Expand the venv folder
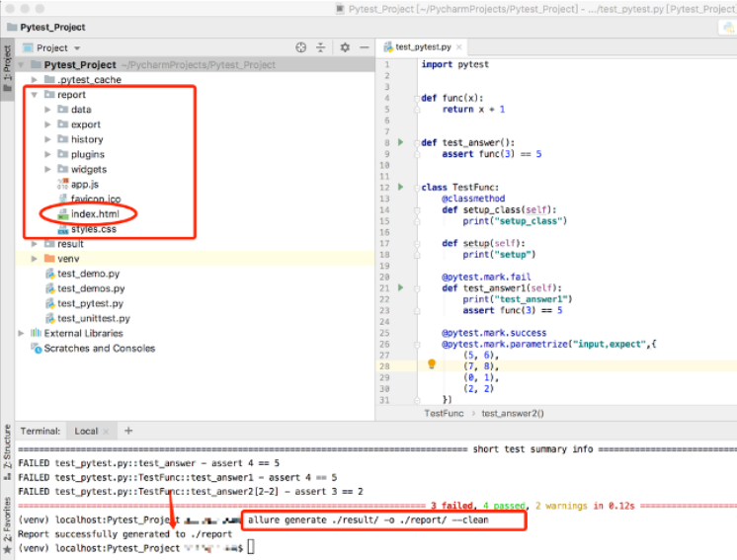 [x=35, y=259]
